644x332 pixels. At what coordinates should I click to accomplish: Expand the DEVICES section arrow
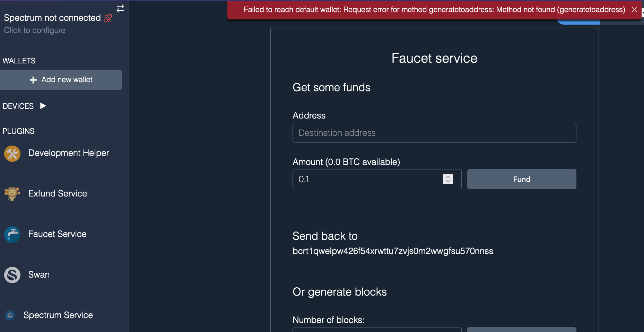[x=42, y=106]
